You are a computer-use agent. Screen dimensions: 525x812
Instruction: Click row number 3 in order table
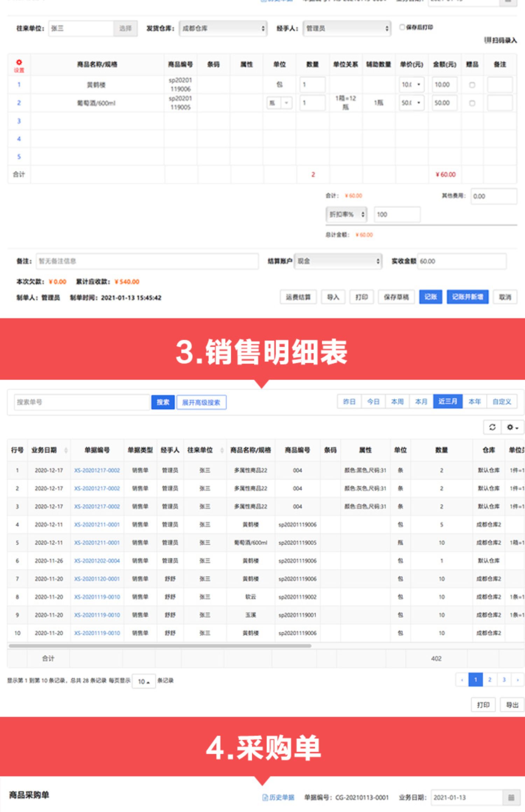(x=19, y=121)
